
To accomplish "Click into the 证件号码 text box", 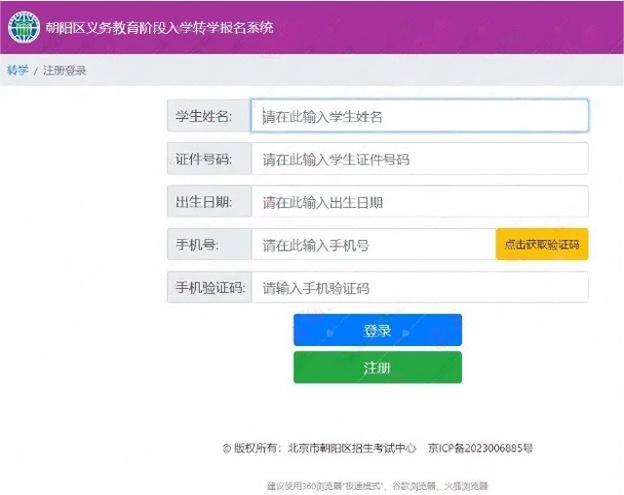I will (419, 159).
